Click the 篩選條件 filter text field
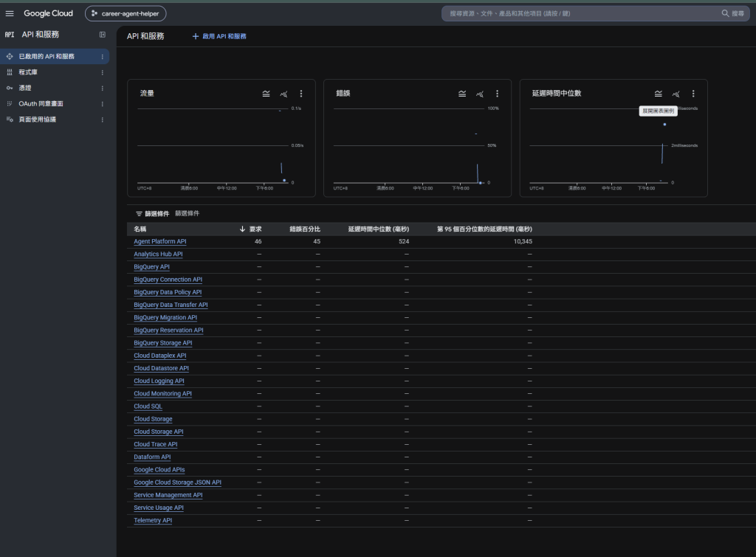 pos(187,213)
